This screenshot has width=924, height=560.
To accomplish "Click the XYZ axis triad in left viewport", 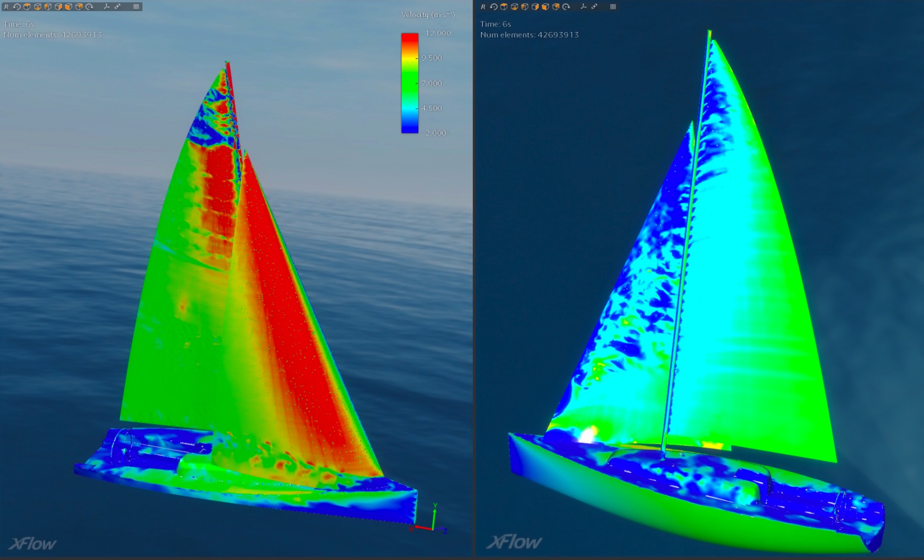I will coord(432,521).
